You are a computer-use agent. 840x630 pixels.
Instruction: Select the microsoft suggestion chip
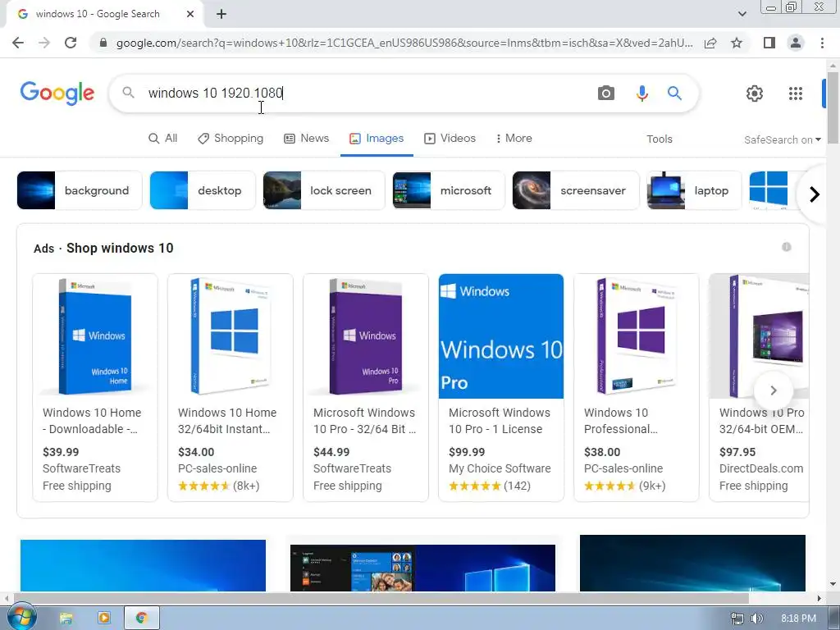[x=449, y=190]
